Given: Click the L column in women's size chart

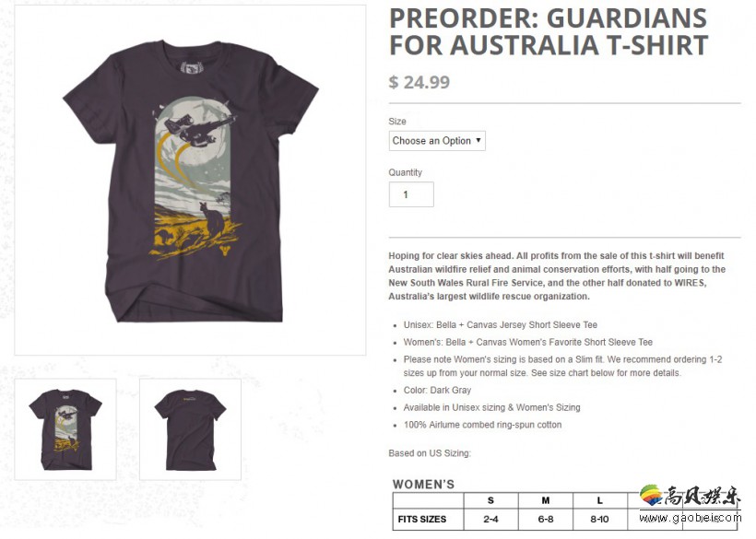Looking at the screenshot, I should click(x=600, y=500).
